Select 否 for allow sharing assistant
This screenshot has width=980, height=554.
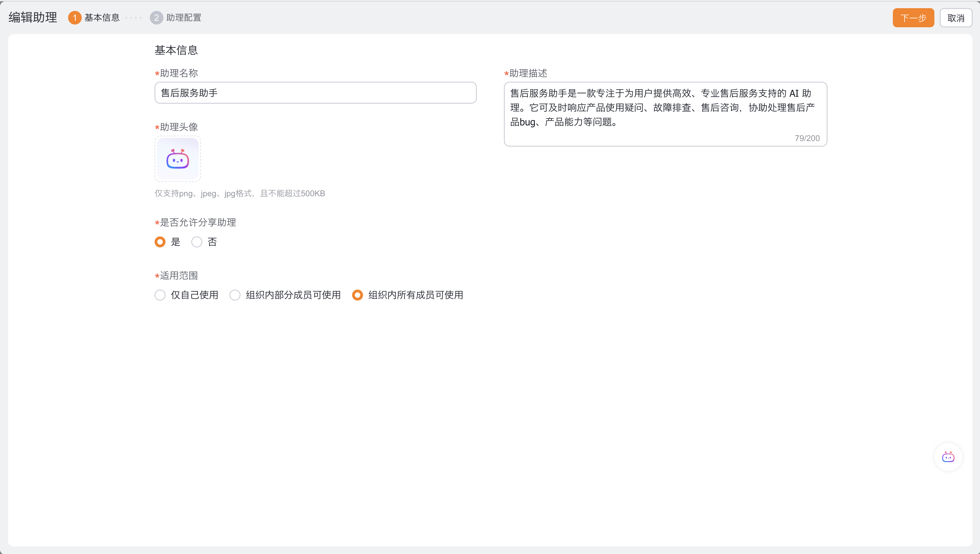click(197, 242)
